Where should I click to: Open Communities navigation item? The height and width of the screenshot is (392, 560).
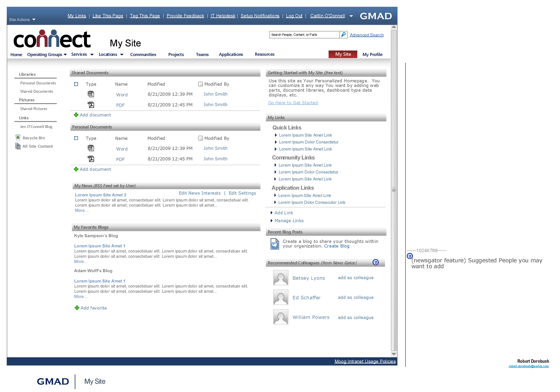point(143,55)
